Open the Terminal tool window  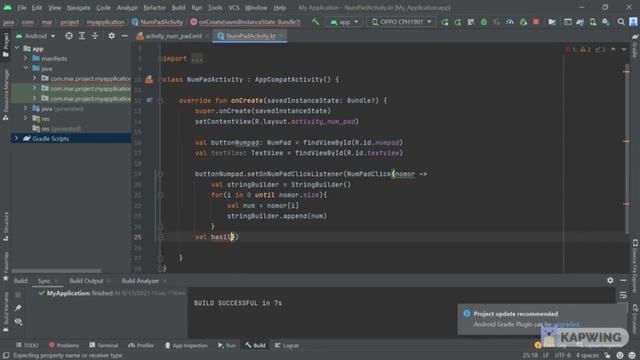click(104, 345)
